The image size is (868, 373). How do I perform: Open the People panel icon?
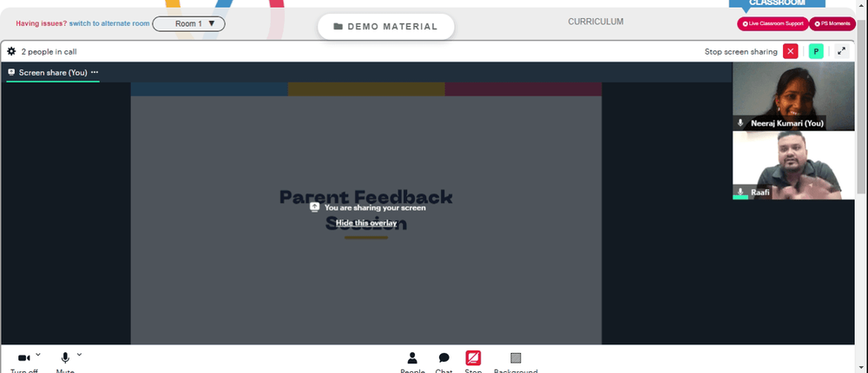[412, 358]
